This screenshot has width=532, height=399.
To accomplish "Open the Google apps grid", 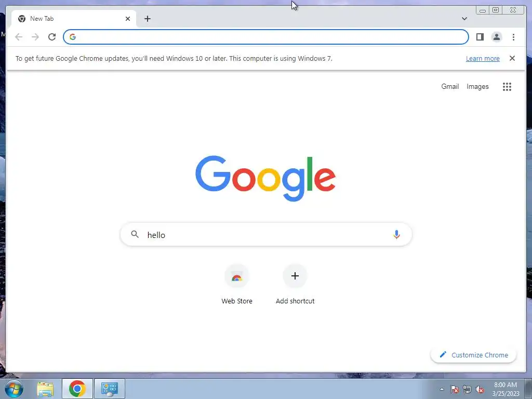I will click(507, 87).
